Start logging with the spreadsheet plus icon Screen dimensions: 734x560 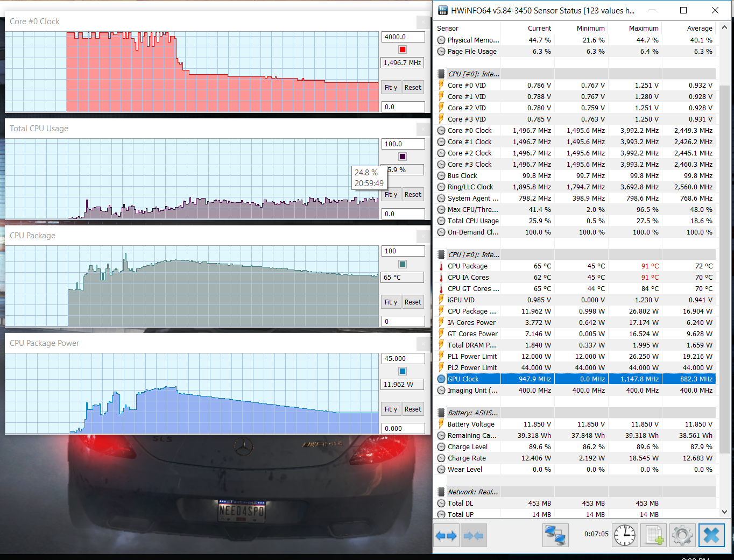(x=654, y=536)
